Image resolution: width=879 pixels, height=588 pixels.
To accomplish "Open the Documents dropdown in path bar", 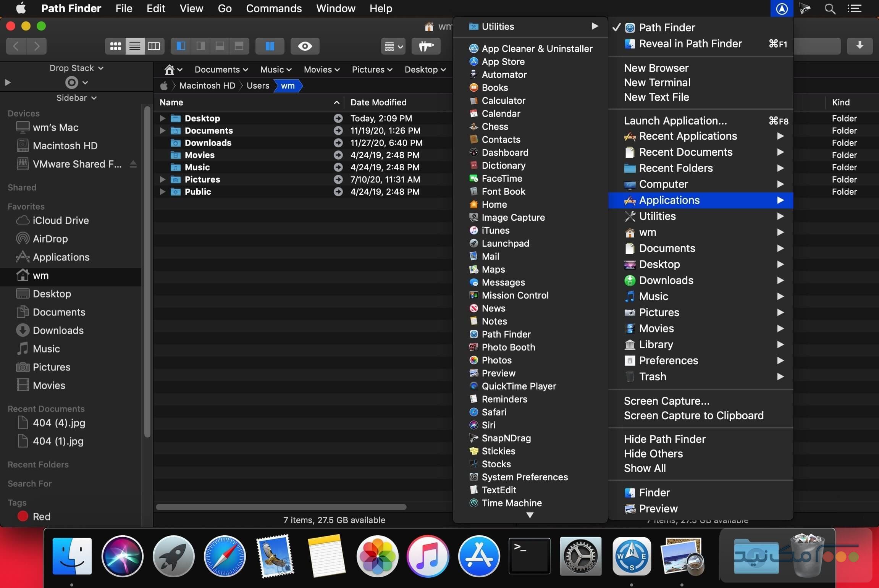I will pos(221,69).
